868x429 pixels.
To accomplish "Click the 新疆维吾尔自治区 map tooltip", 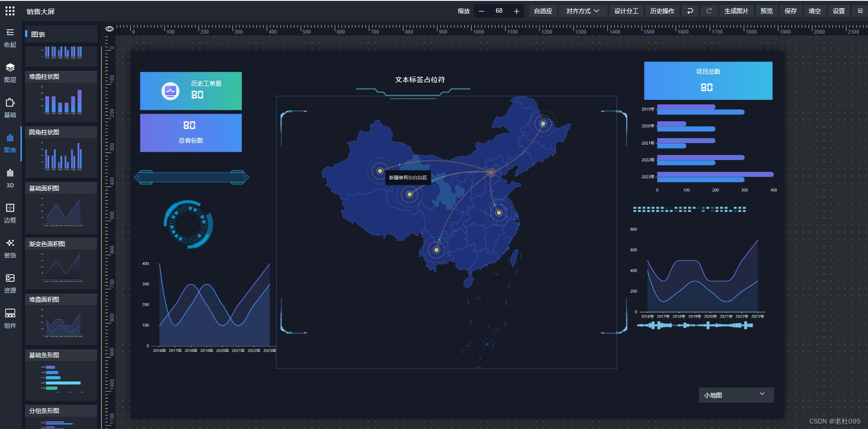I will (408, 178).
